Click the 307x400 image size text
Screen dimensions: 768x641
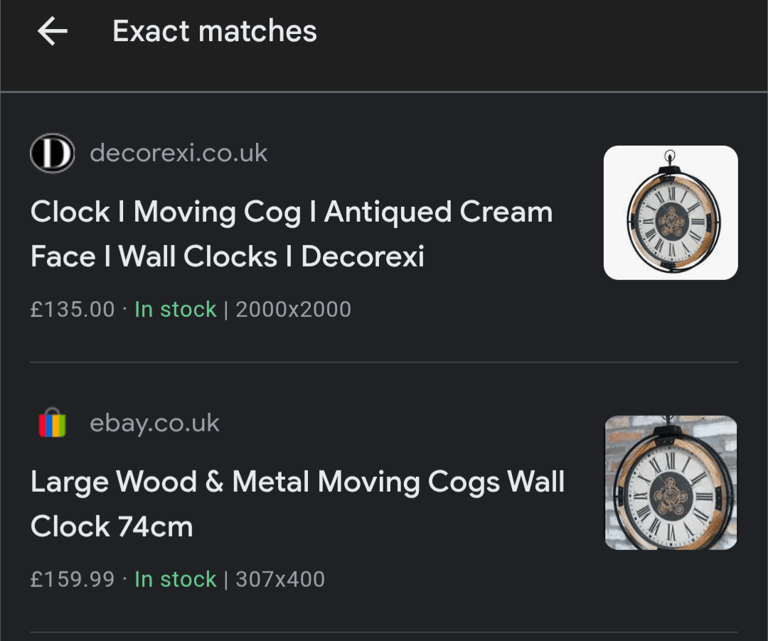click(280, 579)
